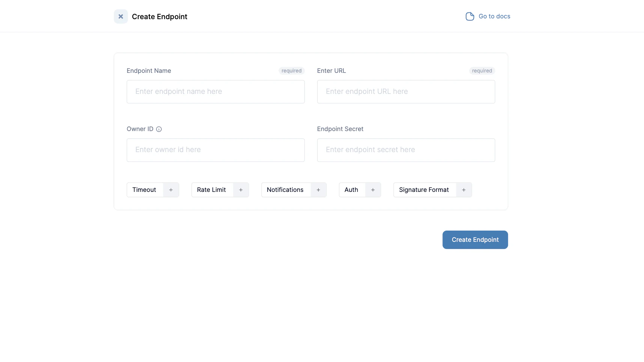Click inside the owner id field

[215, 150]
